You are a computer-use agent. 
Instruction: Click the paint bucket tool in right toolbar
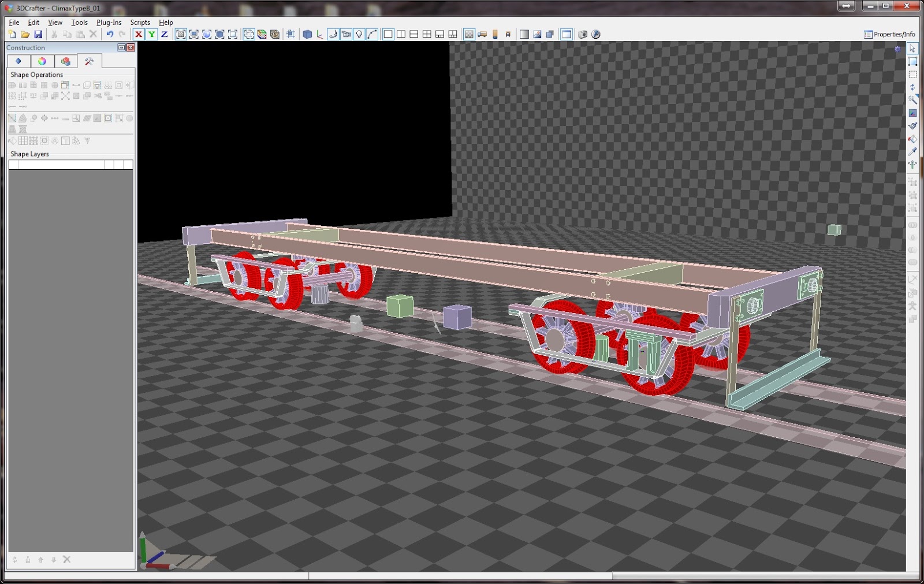click(x=912, y=139)
